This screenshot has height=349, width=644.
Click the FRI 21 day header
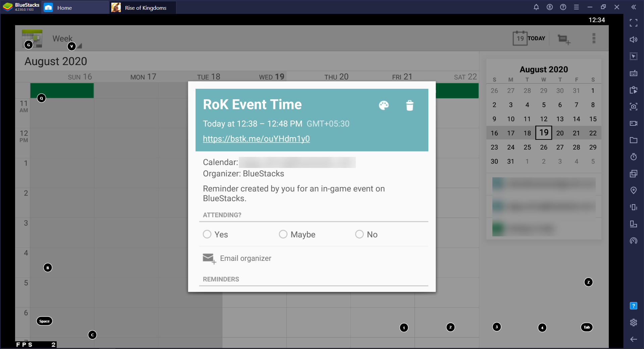point(402,77)
